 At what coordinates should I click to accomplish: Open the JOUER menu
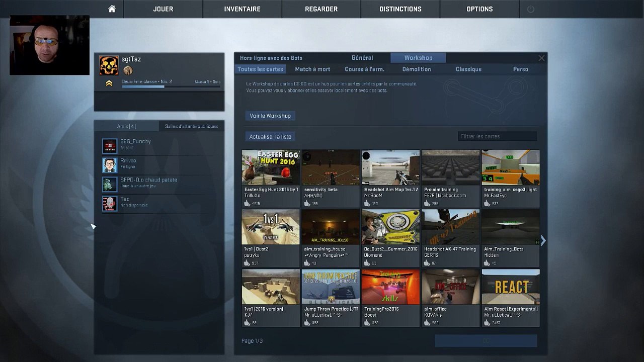tap(163, 9)
